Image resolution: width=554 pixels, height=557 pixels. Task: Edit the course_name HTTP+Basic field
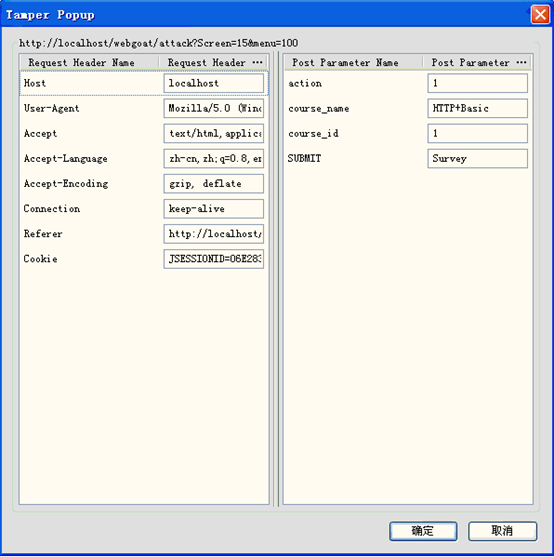(x=478, y=108)
